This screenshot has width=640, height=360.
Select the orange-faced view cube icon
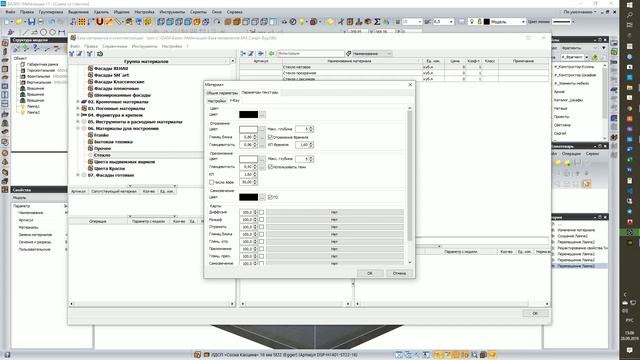point(197,22)
